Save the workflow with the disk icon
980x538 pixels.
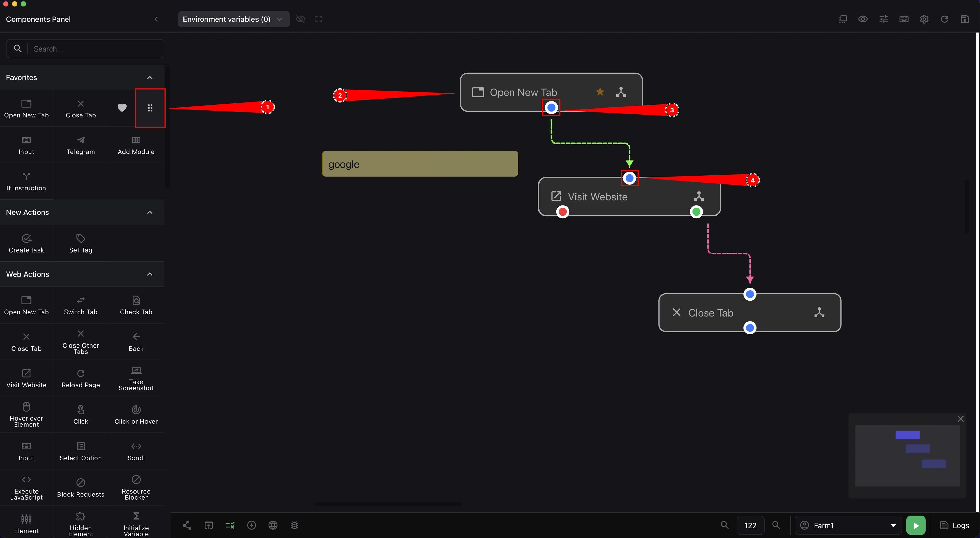pyautogui.click(x=964, y=19)
